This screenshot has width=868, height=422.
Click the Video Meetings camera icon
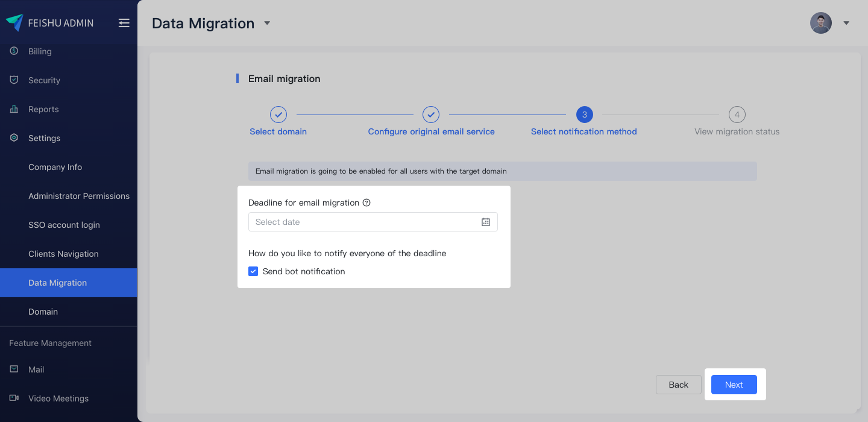pos(14,398)
